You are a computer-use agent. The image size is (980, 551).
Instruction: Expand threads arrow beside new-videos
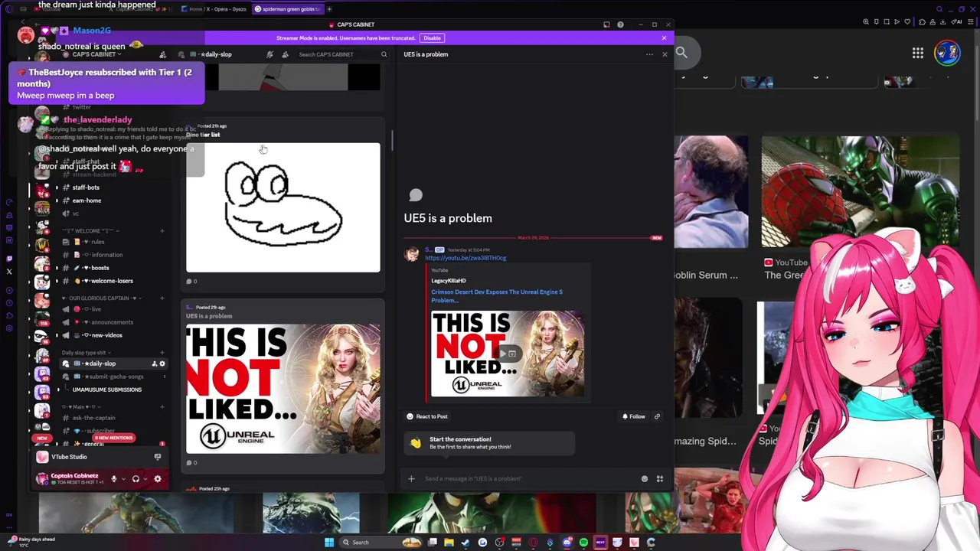57,335
